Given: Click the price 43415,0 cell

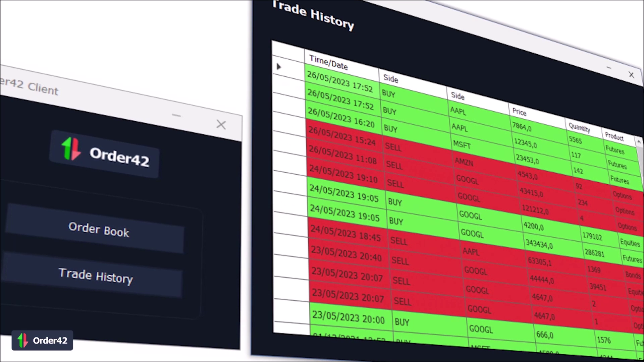Looking at the screenshot, I should (x=548, y=194).
